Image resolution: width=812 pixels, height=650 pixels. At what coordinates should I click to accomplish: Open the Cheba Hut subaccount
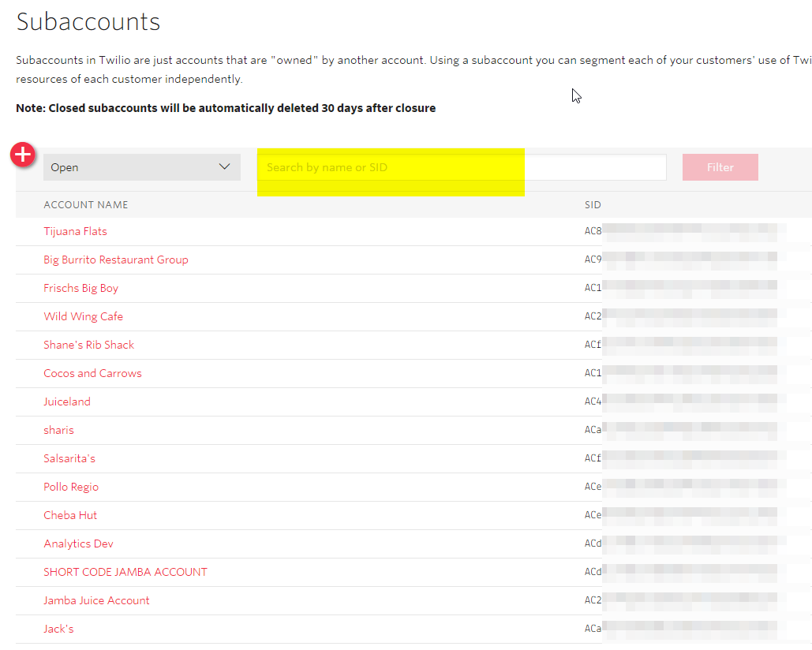point(70,514)
